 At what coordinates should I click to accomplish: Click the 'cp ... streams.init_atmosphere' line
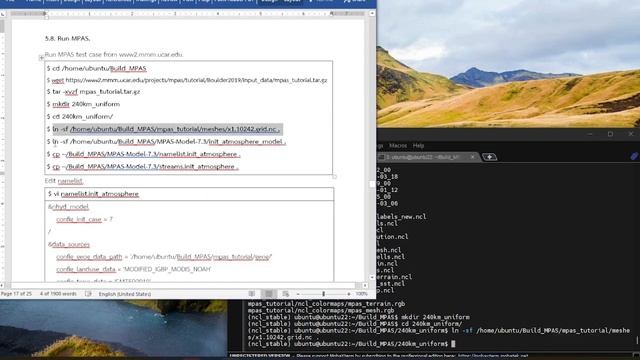pos(142,167)
